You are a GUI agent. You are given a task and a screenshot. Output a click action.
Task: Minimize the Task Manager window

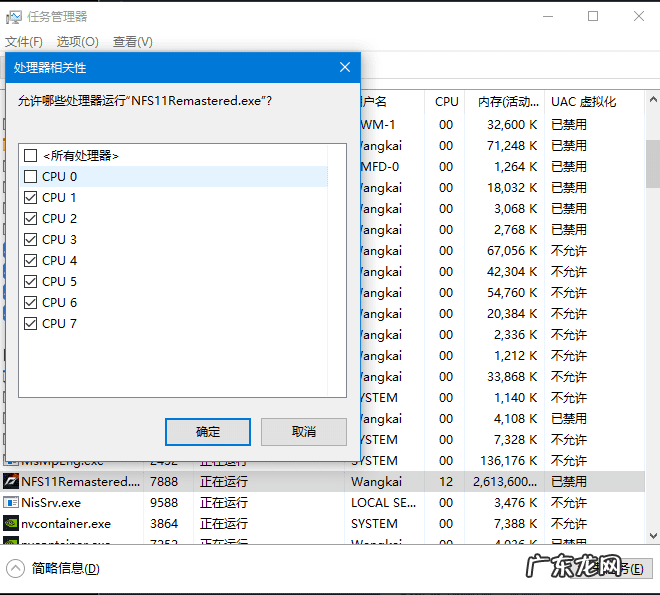(547, 17)
